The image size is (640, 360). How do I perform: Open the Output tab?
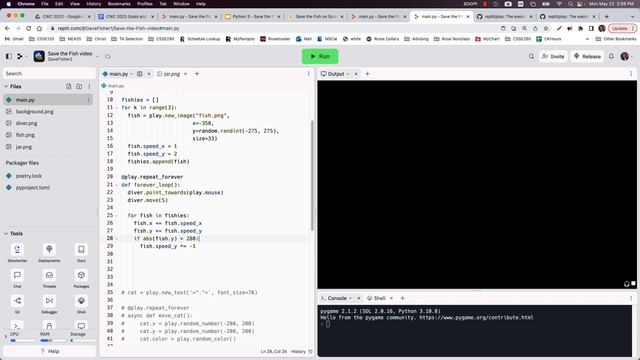click(333, 74)
